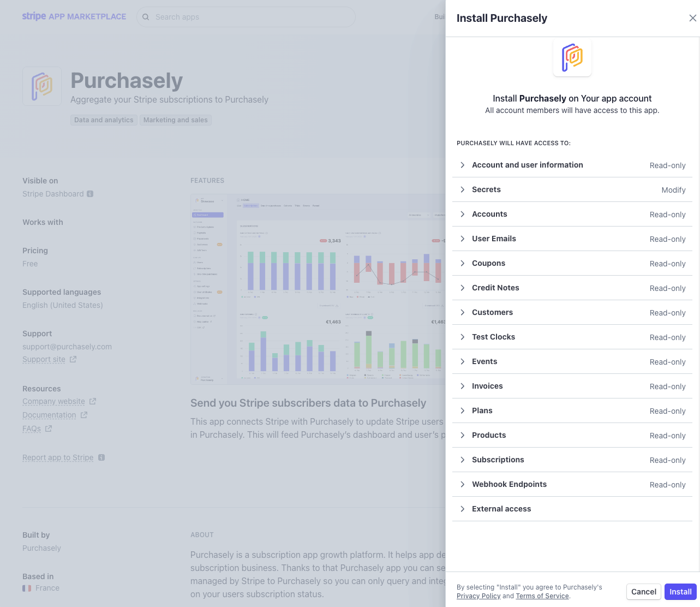Click Read-only label on Webhook Endpoints row
Screen dimensions: 700x607
coord(667,485)
